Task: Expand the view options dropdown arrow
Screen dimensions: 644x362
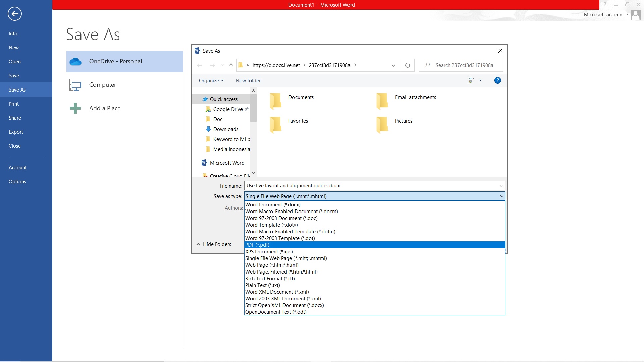Action: 481,80
